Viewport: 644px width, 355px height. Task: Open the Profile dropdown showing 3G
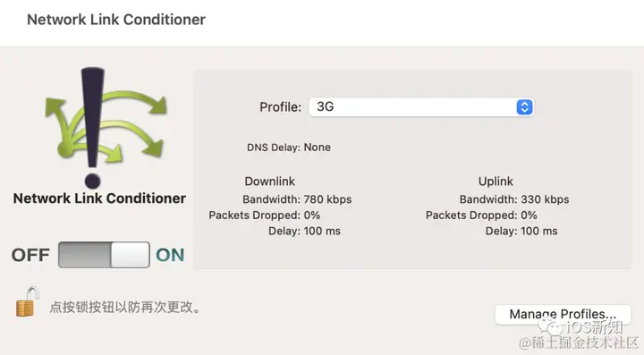point(421,107)
